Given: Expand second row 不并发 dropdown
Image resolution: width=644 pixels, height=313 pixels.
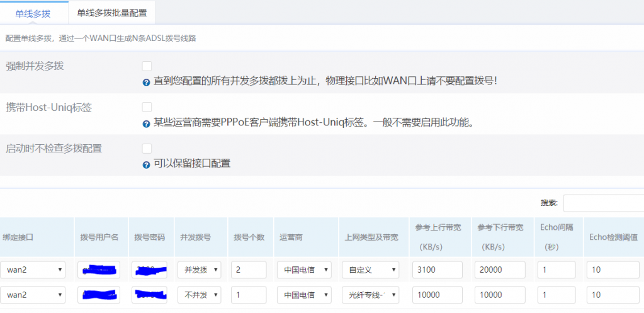Looking at the screenshot, I should point(199,295).
